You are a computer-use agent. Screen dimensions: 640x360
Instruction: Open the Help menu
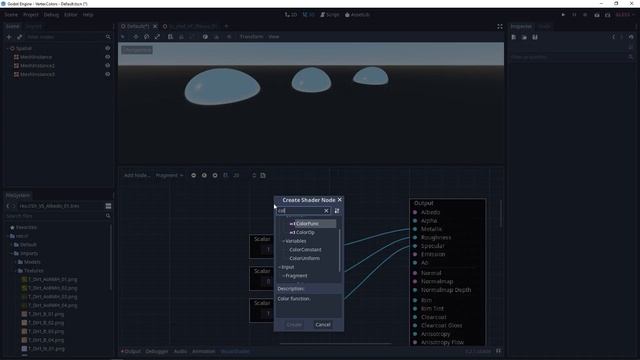[88, 15]
